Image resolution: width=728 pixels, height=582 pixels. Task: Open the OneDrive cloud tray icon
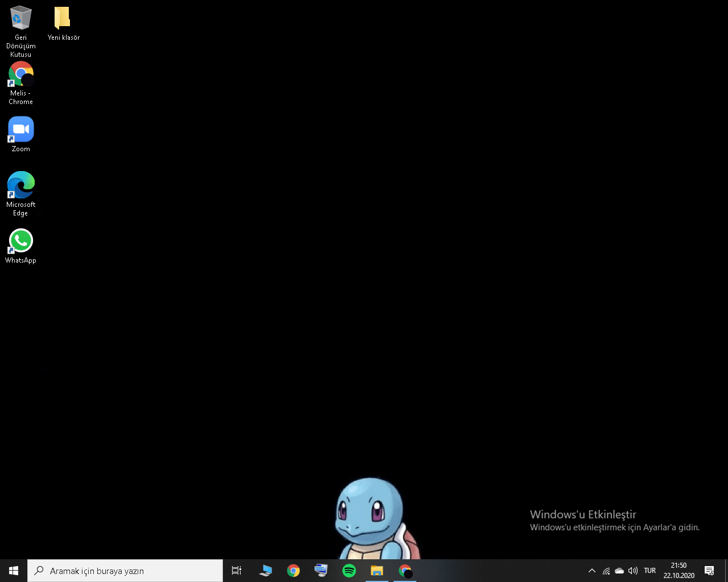[619, 571]
